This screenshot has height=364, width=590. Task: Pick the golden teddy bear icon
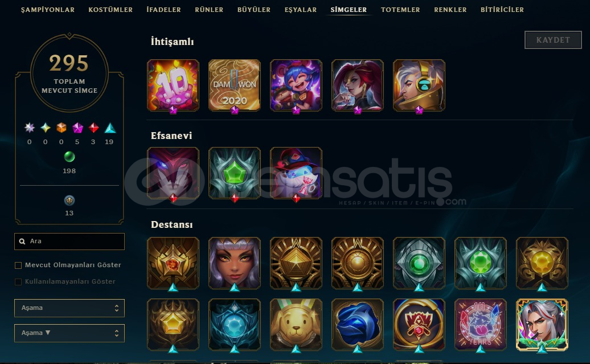pyautogui.click(x=296, y=325)
